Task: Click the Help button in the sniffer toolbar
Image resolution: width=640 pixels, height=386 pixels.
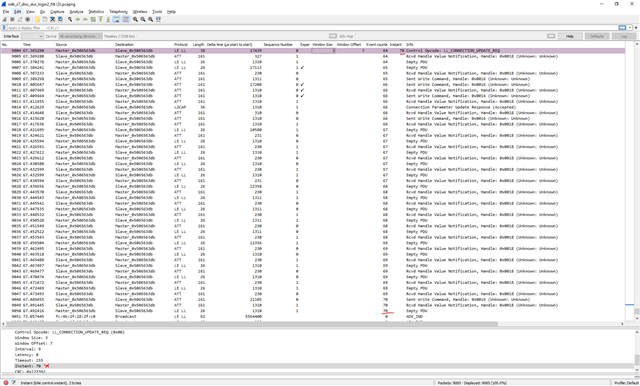Action: coord(570,36)
